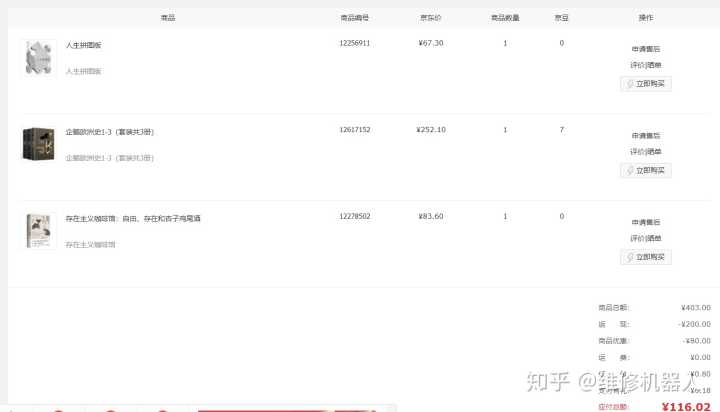
Task: Click 立即购买 button for 存在主义咖啡馆
Action: pyautogui.click(x=646, y=257)
